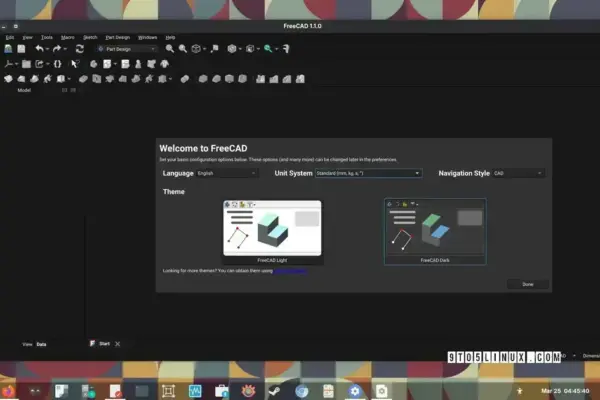Expand the redo history arrow
Screen dimensions: 600x400
[x=65, y=49]
